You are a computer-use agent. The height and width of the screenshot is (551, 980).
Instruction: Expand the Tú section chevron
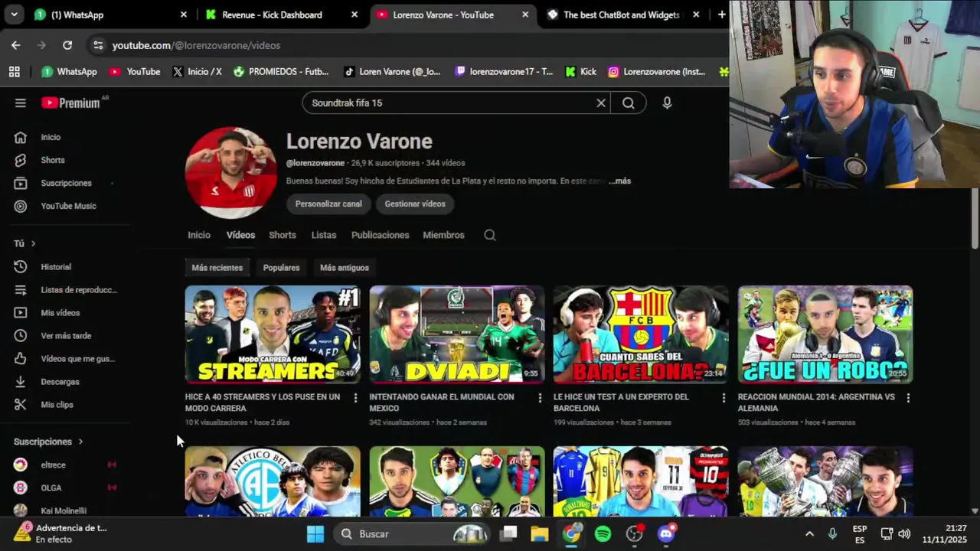pyautogui.click(x=33, y=243)
